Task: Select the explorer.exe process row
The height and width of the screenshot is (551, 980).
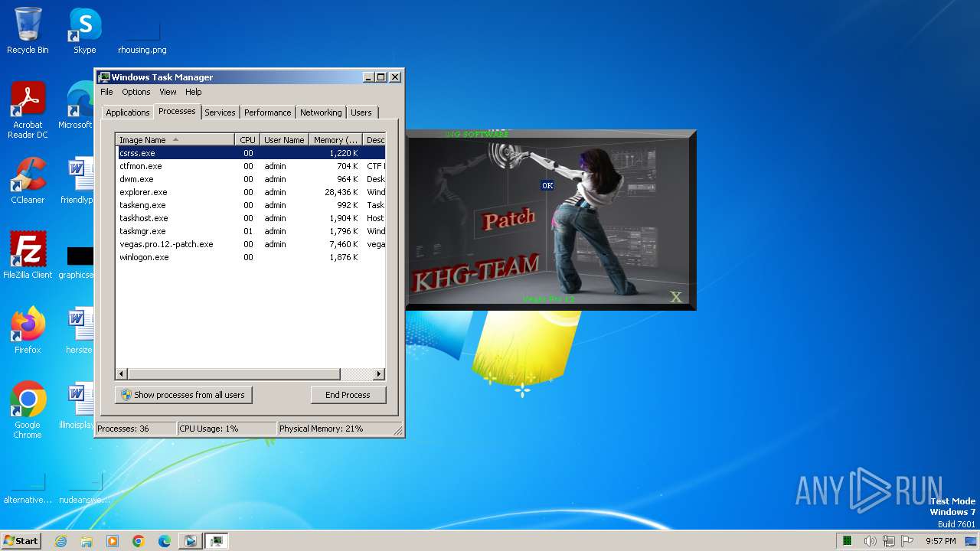Action: (x=250, y=192)
